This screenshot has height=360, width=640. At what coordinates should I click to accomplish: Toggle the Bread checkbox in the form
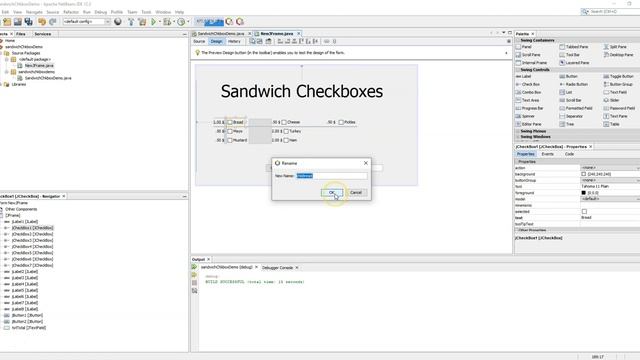click(230, 122)
